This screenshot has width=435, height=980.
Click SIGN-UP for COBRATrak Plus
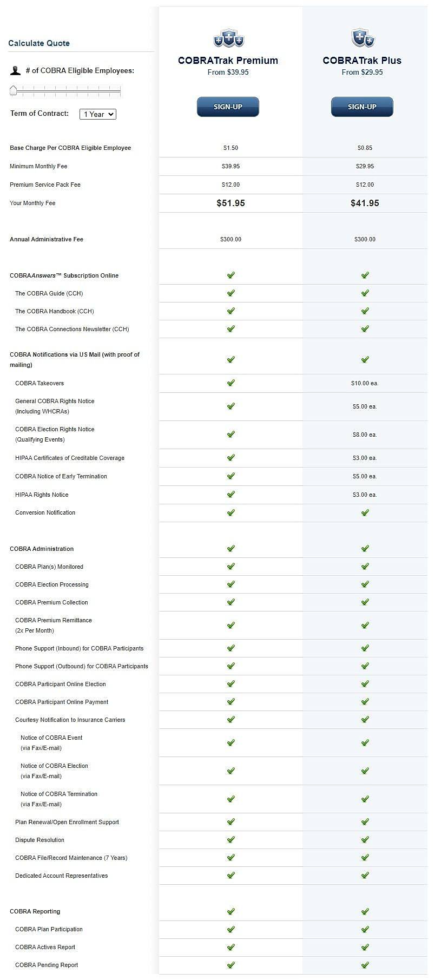point(362,107)
